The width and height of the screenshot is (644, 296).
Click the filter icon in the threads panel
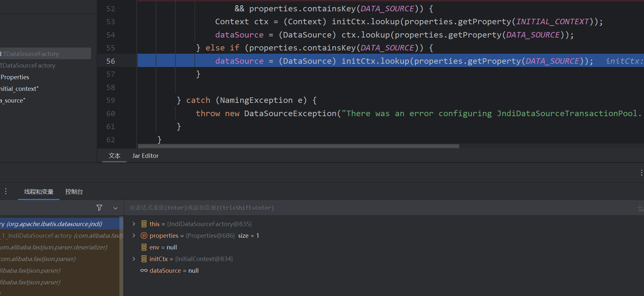(x=99, y=208)
